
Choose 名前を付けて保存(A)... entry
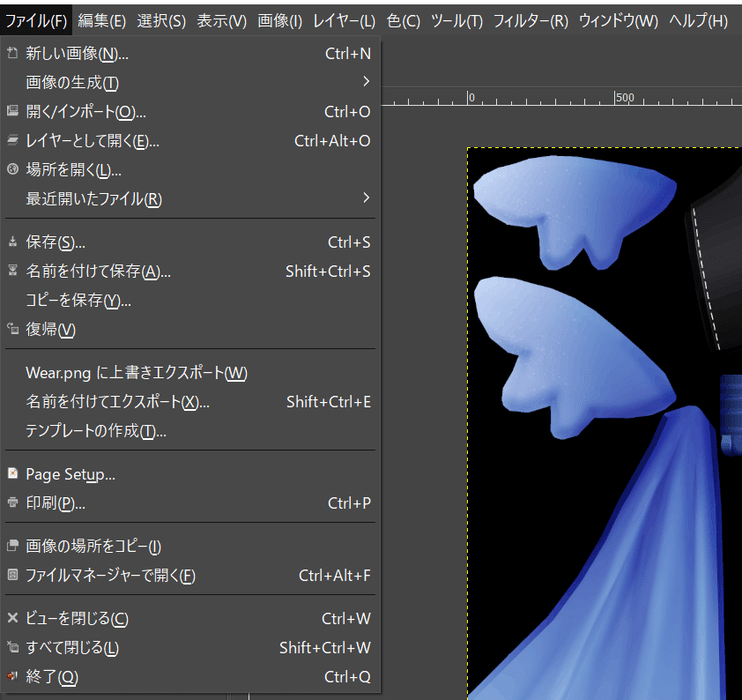(190, 272)
